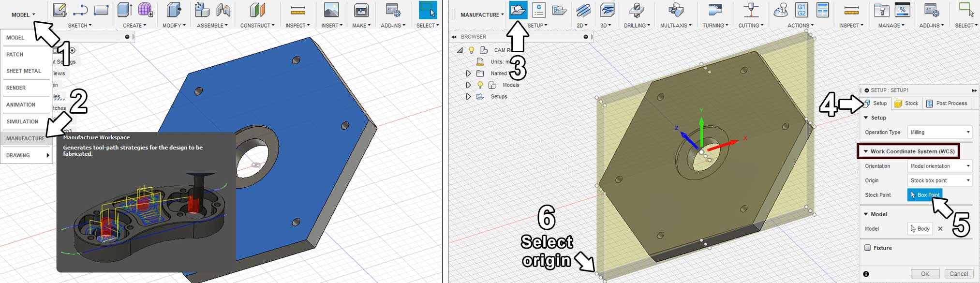Click the Setup Sheet icon in Actions
The image size is (980, 283).
click(822, 10)
